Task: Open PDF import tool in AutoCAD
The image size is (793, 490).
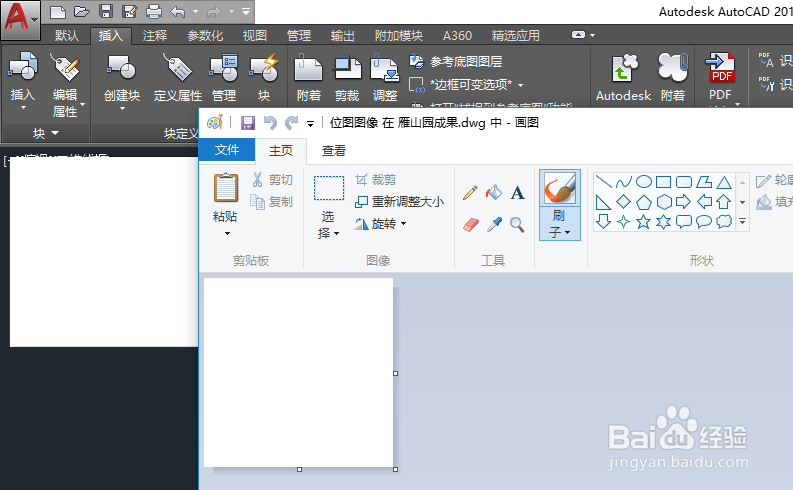Action: 720,67
